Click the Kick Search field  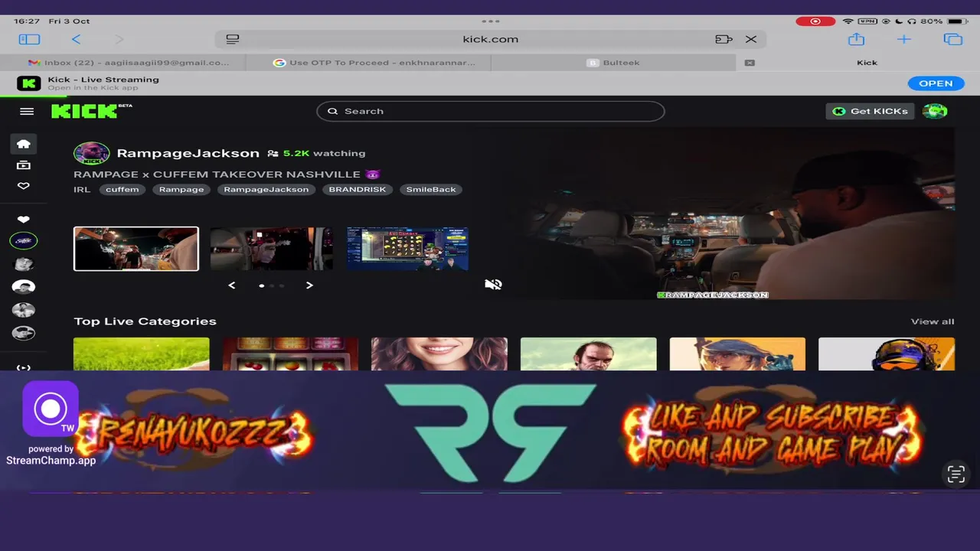[x=491, y=111]
